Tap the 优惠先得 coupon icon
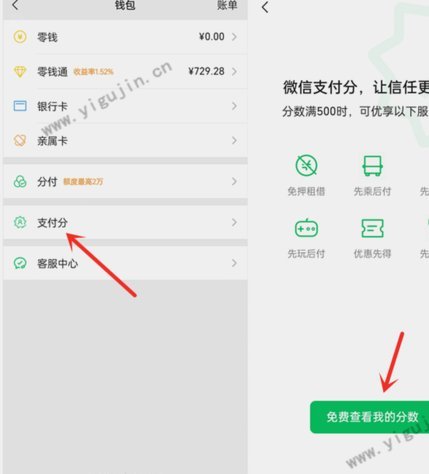 pos(372,228)
